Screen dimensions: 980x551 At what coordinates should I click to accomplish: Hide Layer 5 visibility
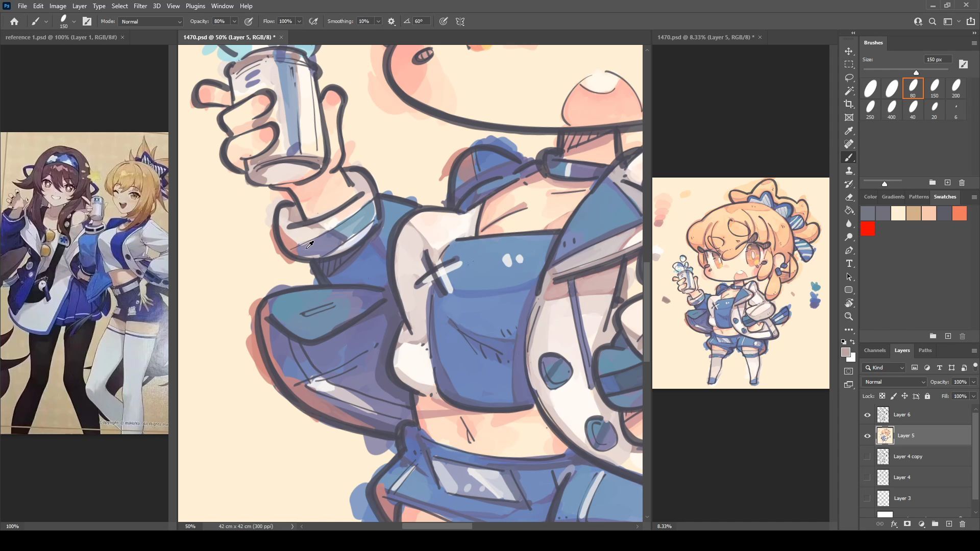(867, 436)
